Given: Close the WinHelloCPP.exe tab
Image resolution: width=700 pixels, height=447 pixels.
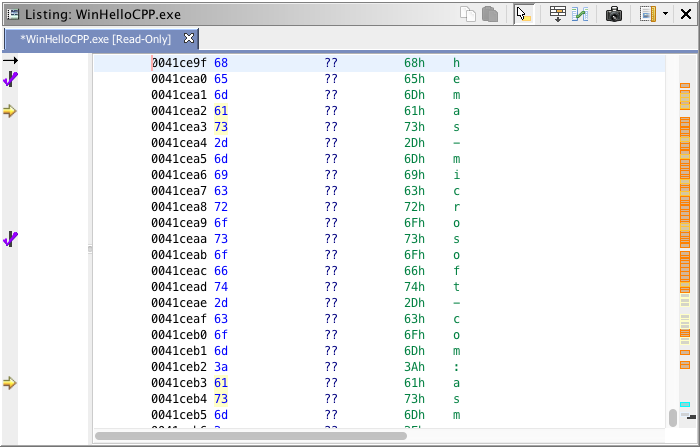Looking at the screenshot, I should 190,39.
